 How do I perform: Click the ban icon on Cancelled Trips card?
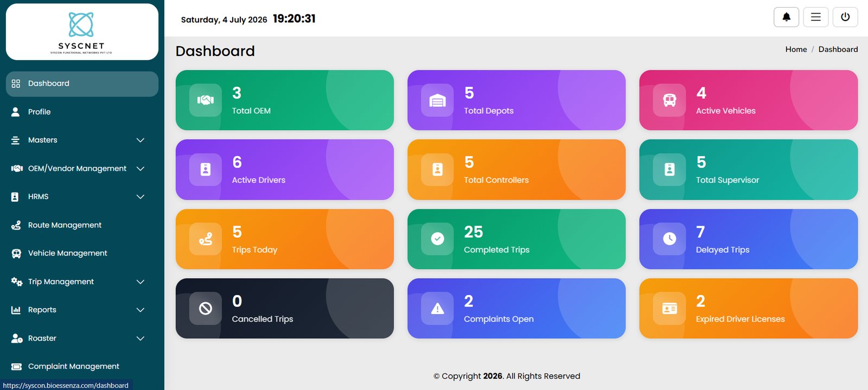coord(206,309)
